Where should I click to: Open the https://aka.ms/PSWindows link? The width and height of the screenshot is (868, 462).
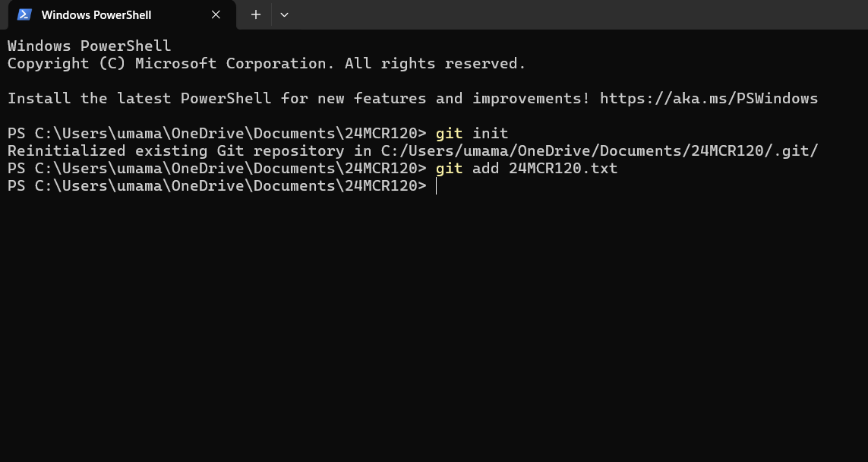pyautogui.click(x=709, y=99)
